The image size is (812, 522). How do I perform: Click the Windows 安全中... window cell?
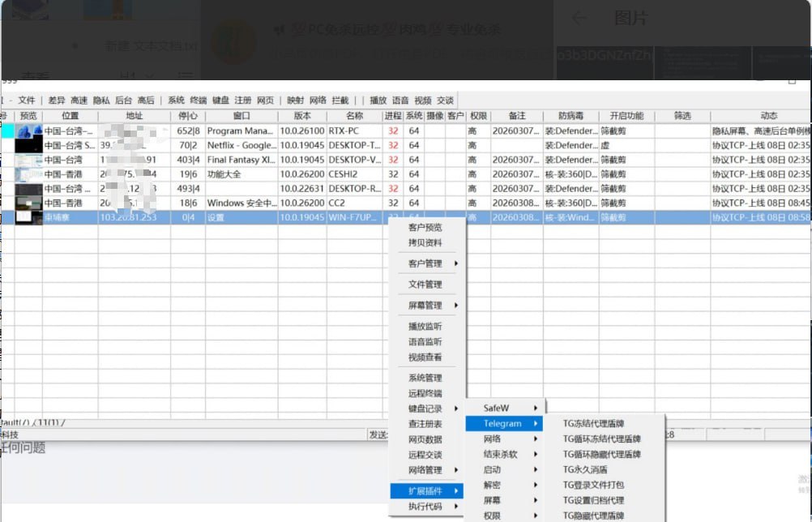[x=241, y=203]
